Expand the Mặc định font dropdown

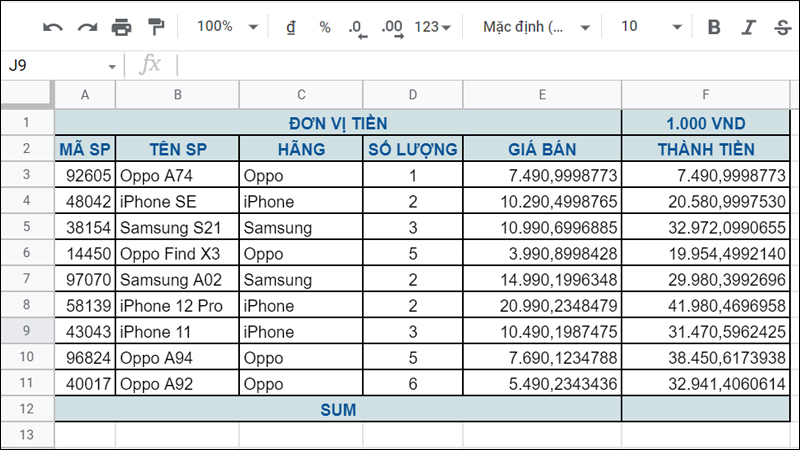pyautogui.click(x=536, y=27)
